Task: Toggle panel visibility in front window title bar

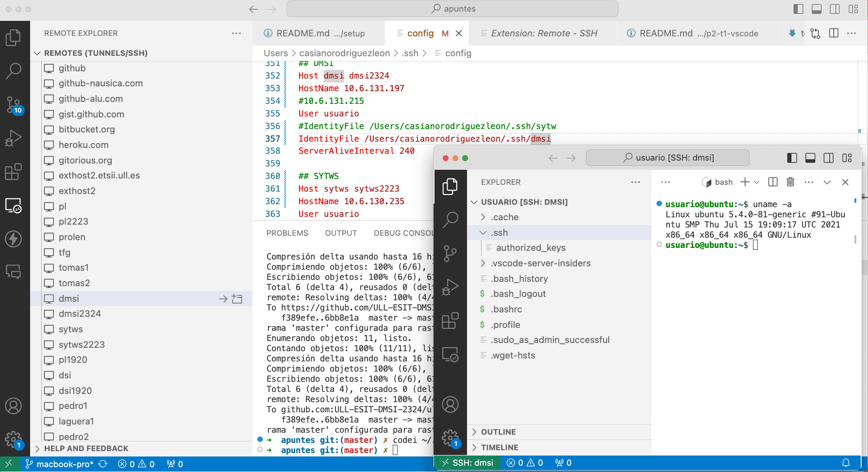Action: [810, 158]
